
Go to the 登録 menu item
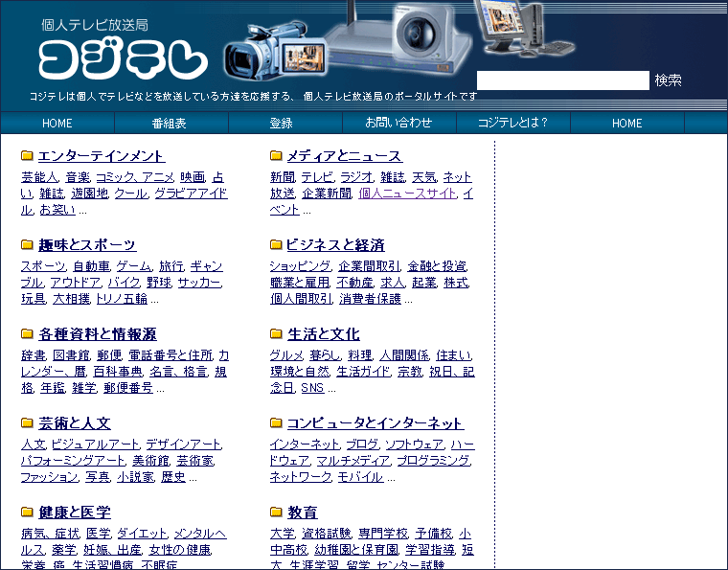[x=282, y=124]
